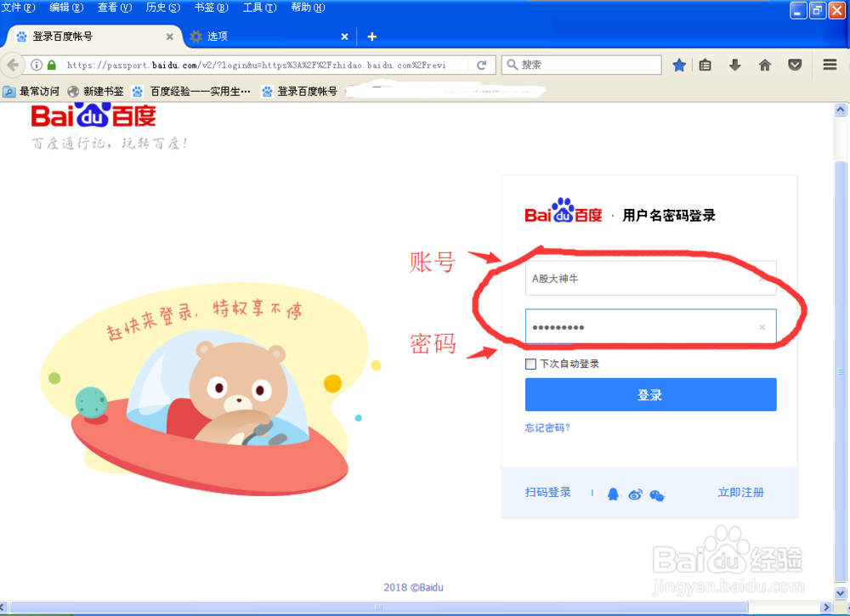Open the 书签 menu
850x616 pixels.
point(211,7)
